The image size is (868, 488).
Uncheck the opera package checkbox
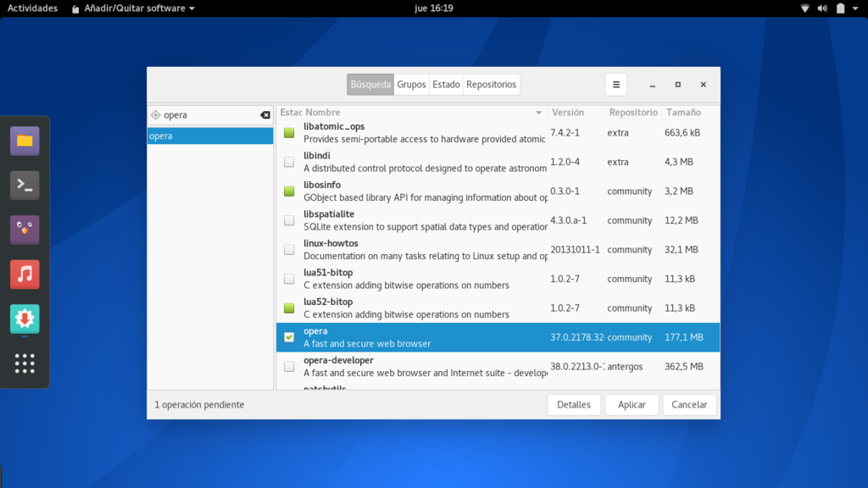click(289, 337)
